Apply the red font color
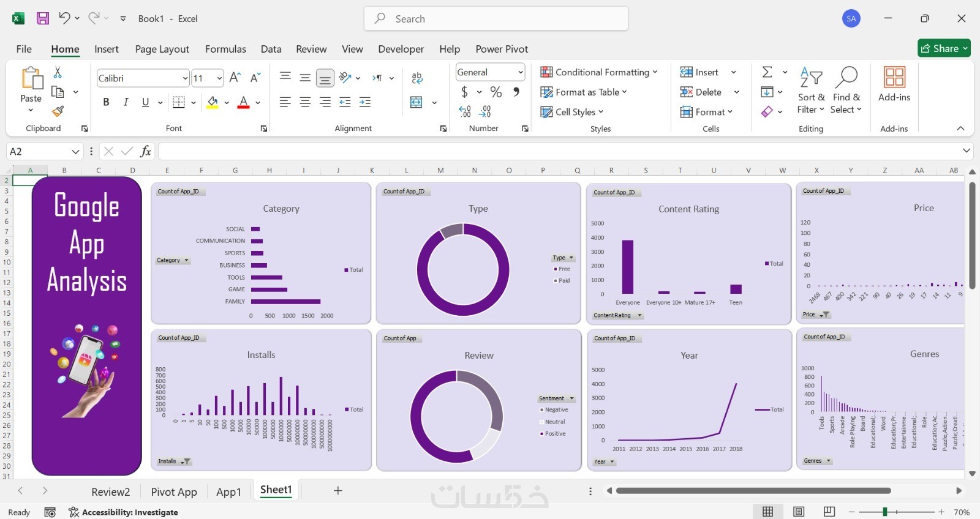980x519 pixels. click(x=243, y=102)
